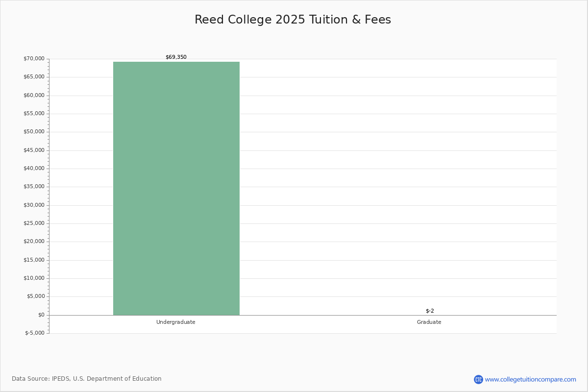This screenshot has width=588, height=392.
Task: Select the $20,000 y-axis tick label
Action: point(34,242)
